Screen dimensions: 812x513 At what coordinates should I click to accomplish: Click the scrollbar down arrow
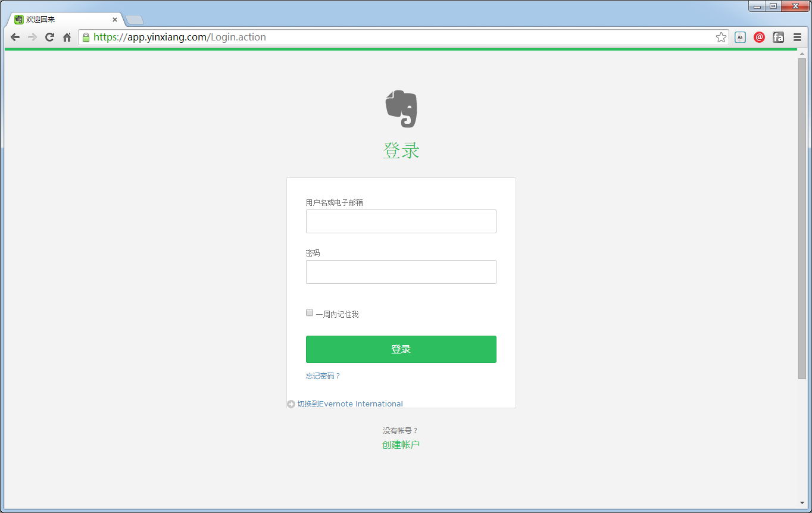(802, 504)
